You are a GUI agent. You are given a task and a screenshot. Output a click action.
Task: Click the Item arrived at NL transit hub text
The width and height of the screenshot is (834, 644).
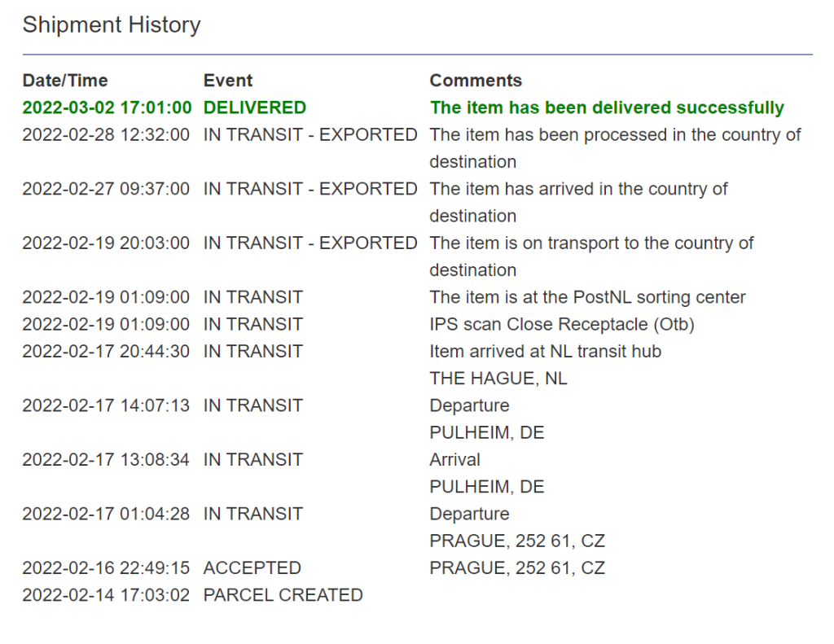tap(545, 352)
